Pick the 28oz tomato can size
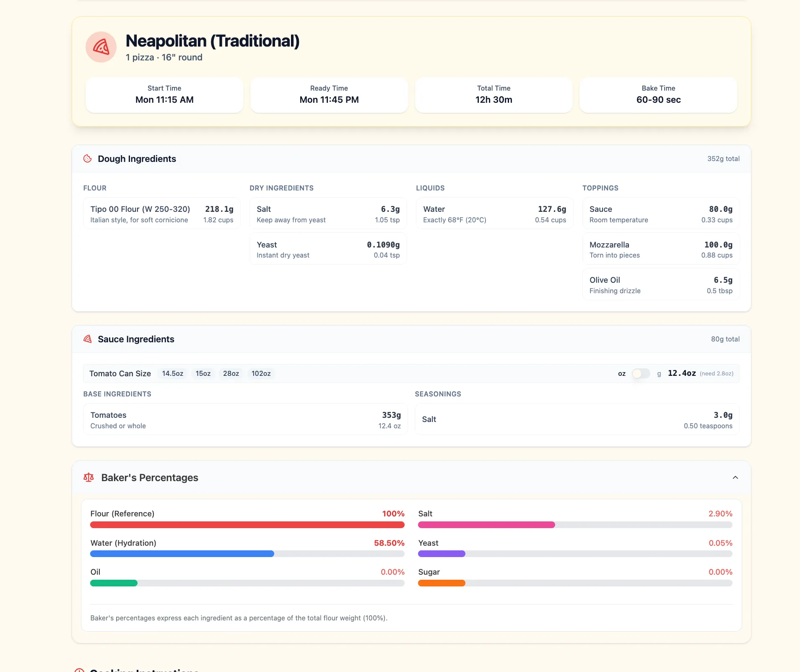Viewport: 800px width, 672px height. [x=231, y=373]
